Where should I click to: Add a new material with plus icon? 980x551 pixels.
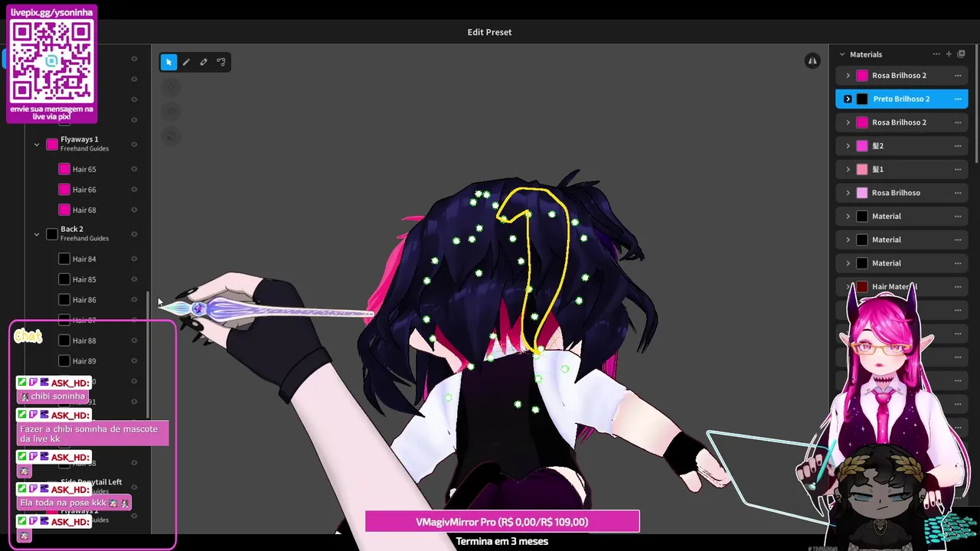949,54
